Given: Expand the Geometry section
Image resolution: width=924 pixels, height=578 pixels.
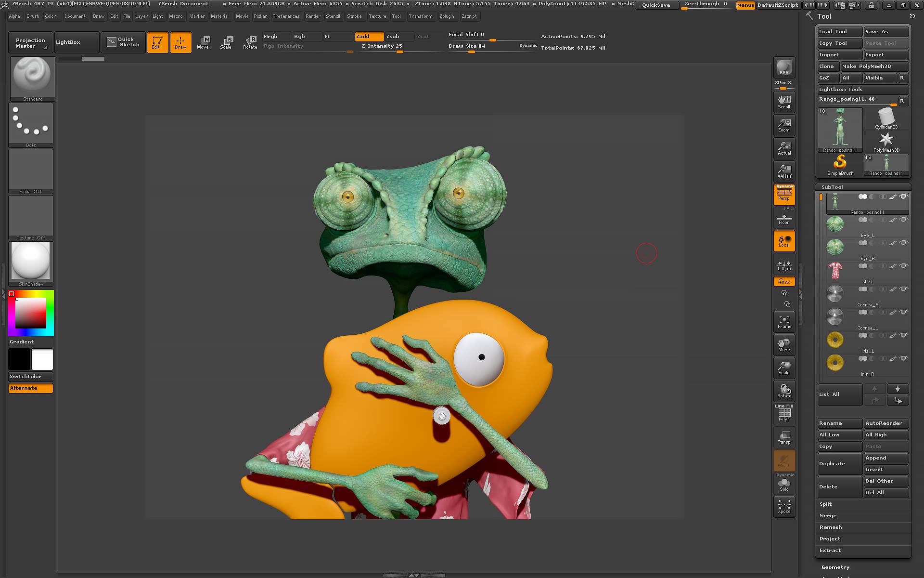Looking at the screenshot, I should pos(835,567).
